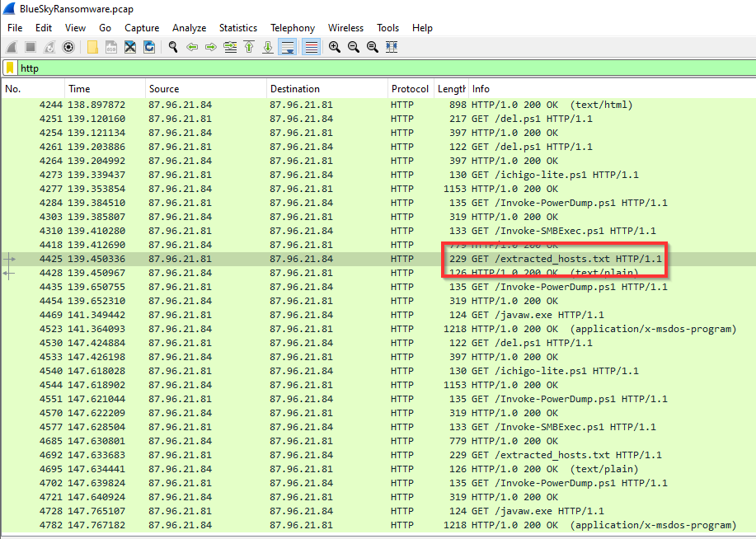Go to the previous packet arrow
This screenshot has width=756, height=539.
192,47
